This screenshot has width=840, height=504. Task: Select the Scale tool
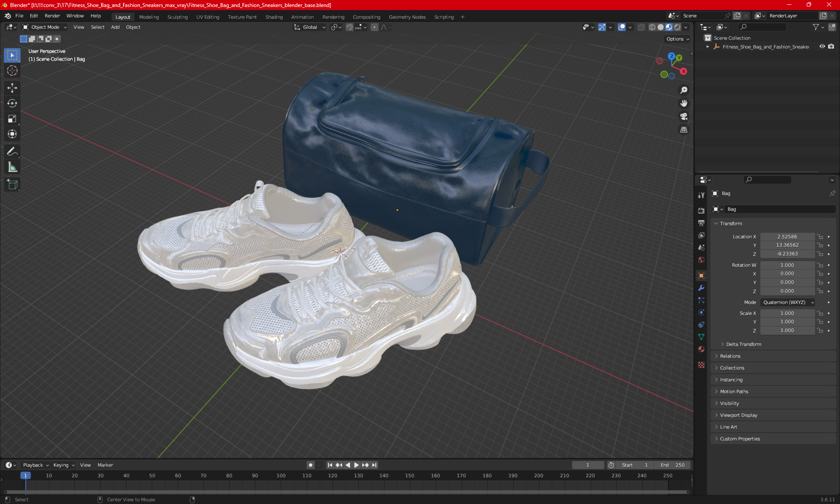(12, 119)
